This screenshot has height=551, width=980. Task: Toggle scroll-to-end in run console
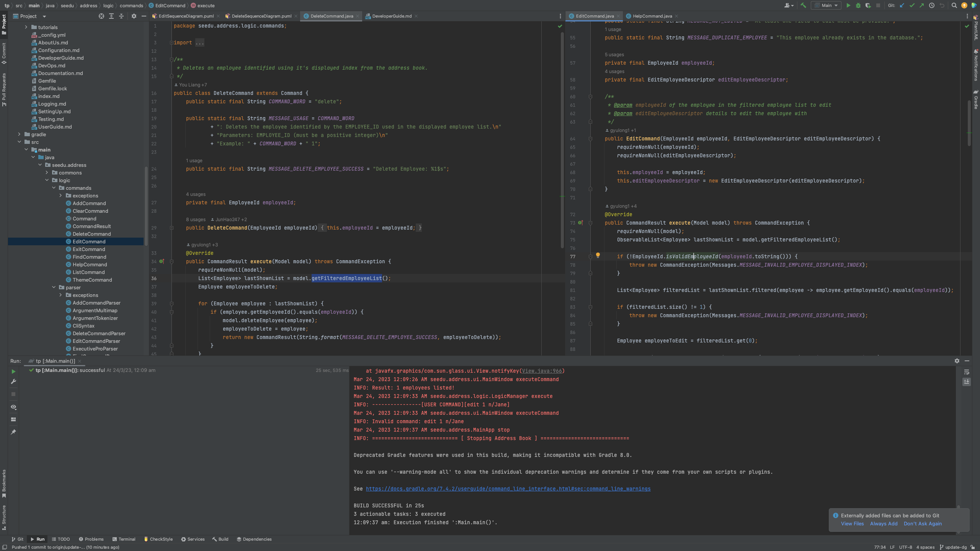coord(966,382)
